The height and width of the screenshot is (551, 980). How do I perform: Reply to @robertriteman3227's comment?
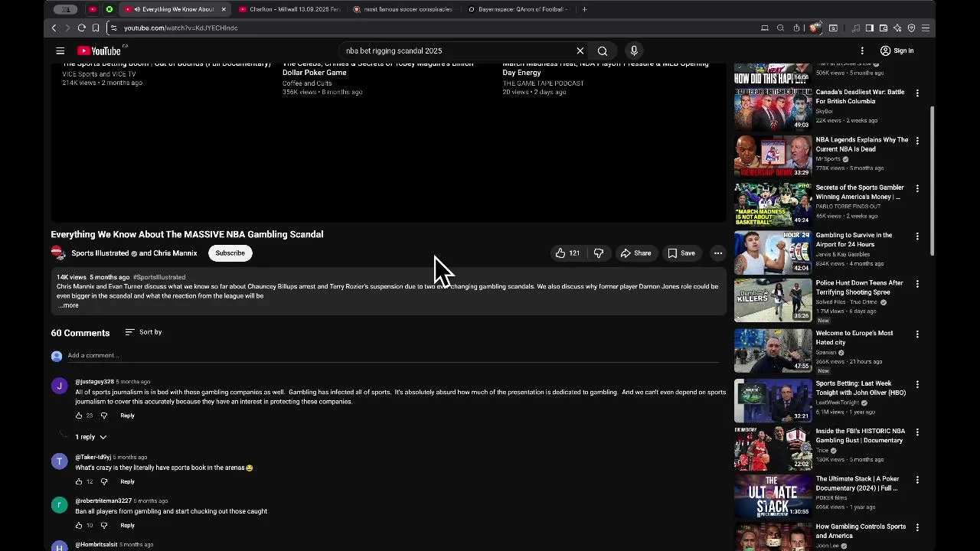[x=127, y=525]
